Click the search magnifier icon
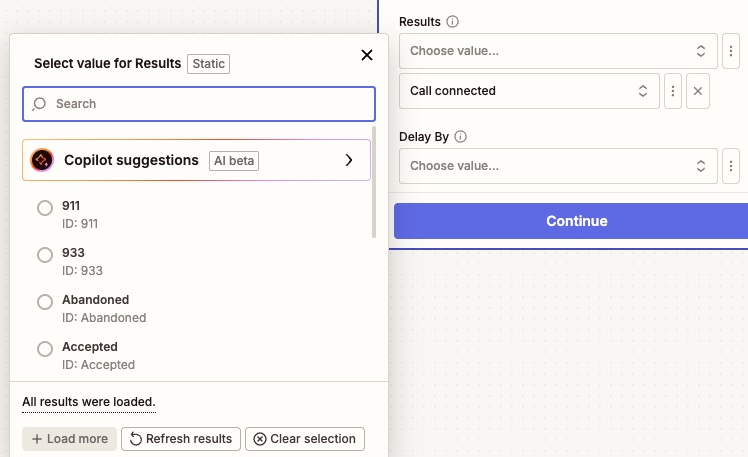This screenshot has width=748, height=457. 40,104
